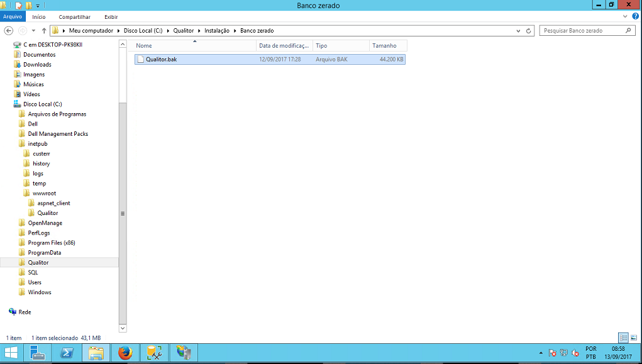Click the Instalação breadcrumb
The width and height of the screenshot is (642, 364).
217,31
